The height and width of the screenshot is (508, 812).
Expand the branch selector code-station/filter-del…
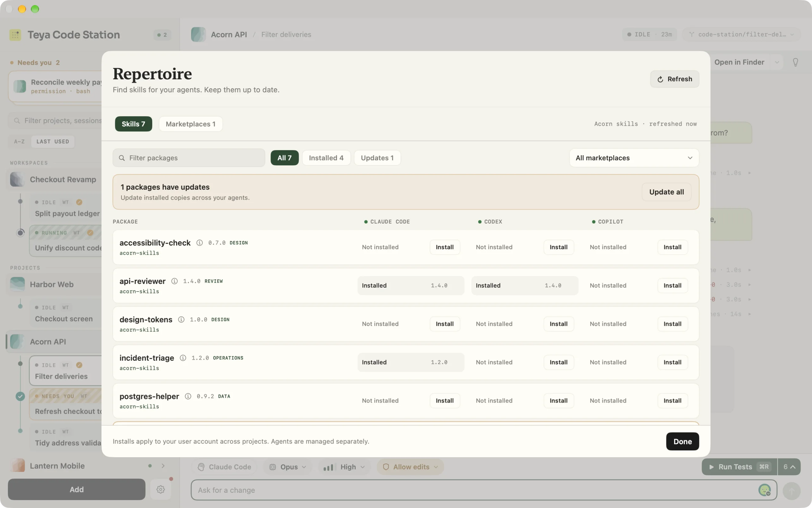pyautogui.click(x=742, y=34)
